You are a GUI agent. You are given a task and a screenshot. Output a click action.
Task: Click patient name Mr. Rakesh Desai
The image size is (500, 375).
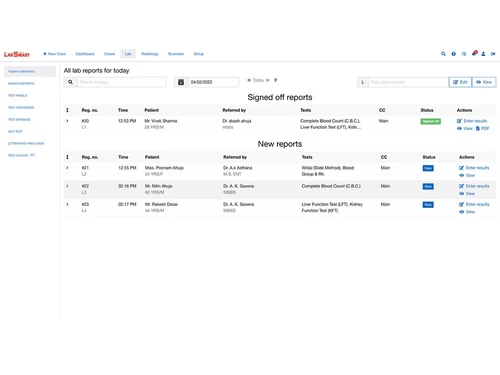point(161,204)
